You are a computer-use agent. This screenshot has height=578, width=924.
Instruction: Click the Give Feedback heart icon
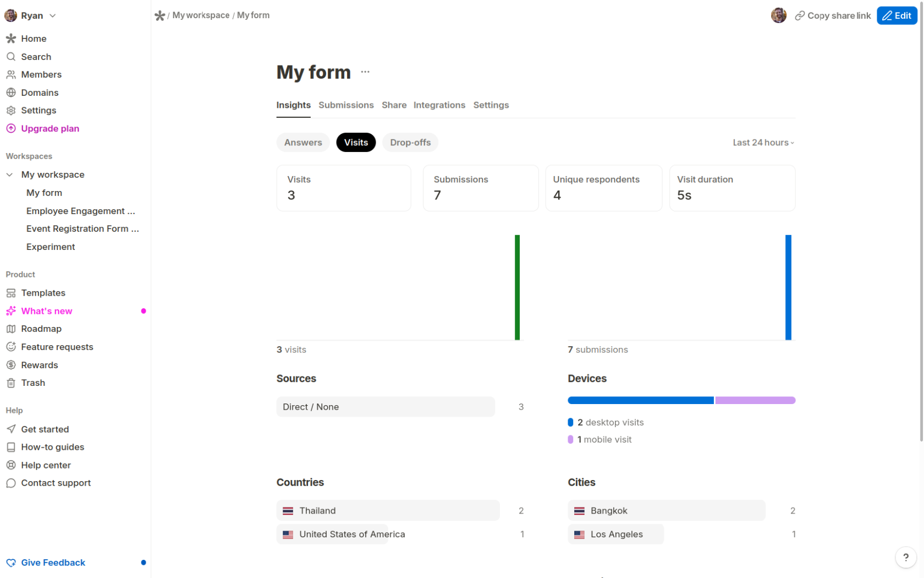point(11,563)
